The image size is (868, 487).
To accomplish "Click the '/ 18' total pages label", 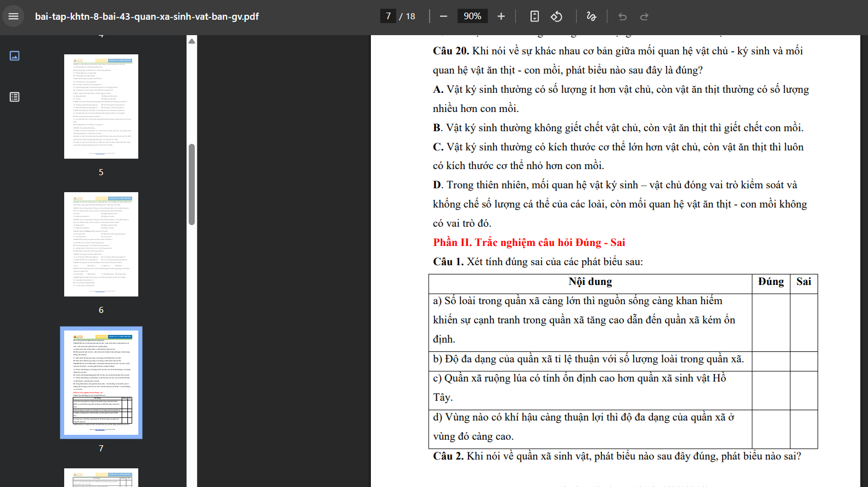I will 407,16.
